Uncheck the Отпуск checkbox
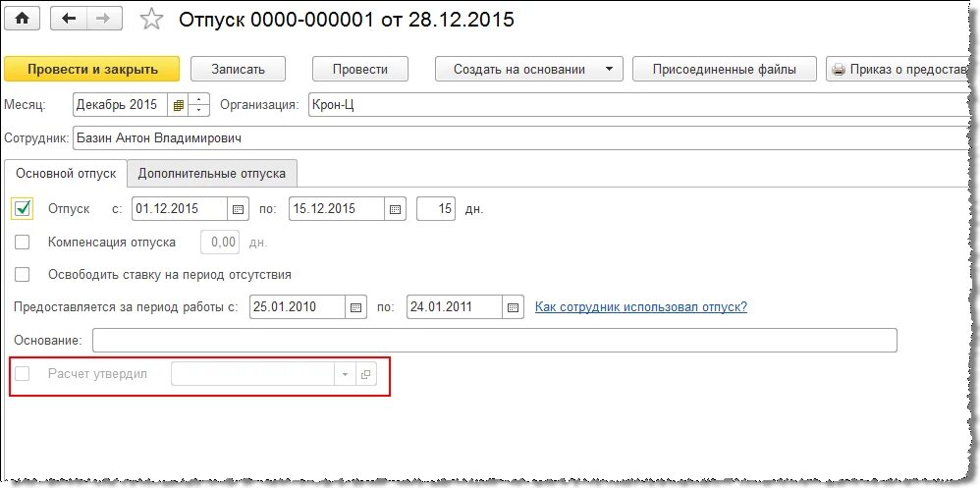 [x=23, y=209]
